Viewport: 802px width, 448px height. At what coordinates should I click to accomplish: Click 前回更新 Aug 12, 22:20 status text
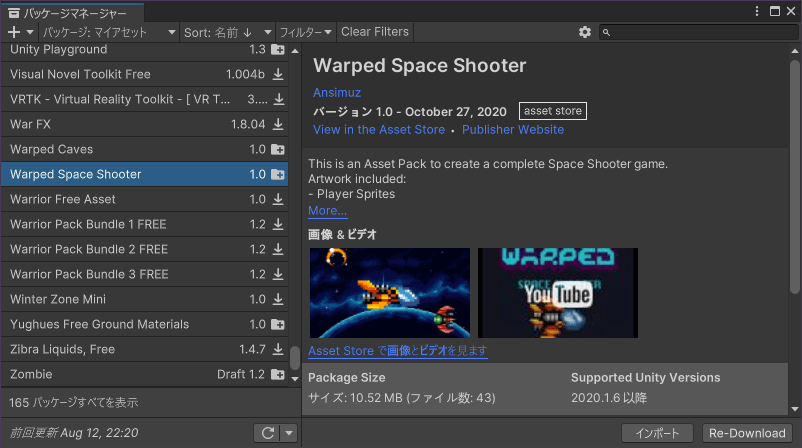coord(74,433)
